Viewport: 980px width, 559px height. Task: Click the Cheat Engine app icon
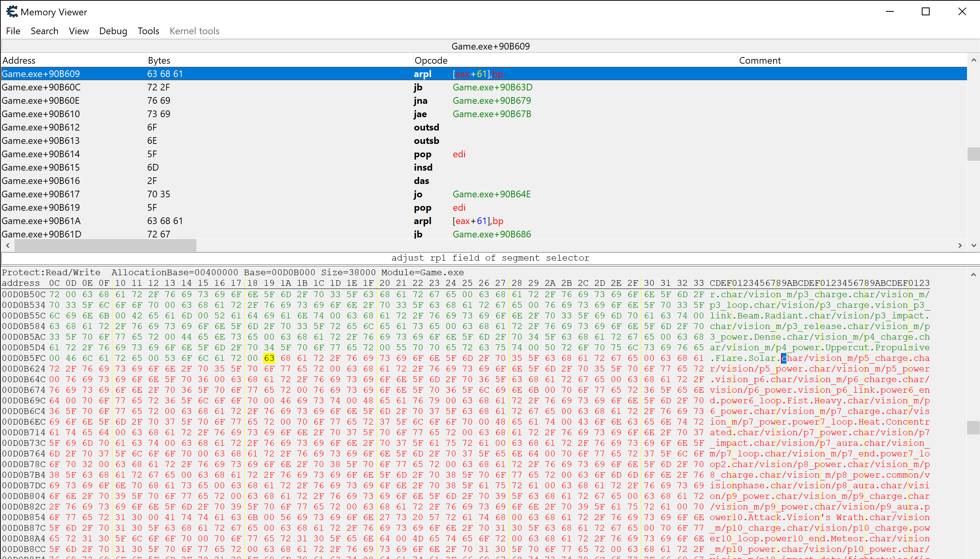point(12,12)
